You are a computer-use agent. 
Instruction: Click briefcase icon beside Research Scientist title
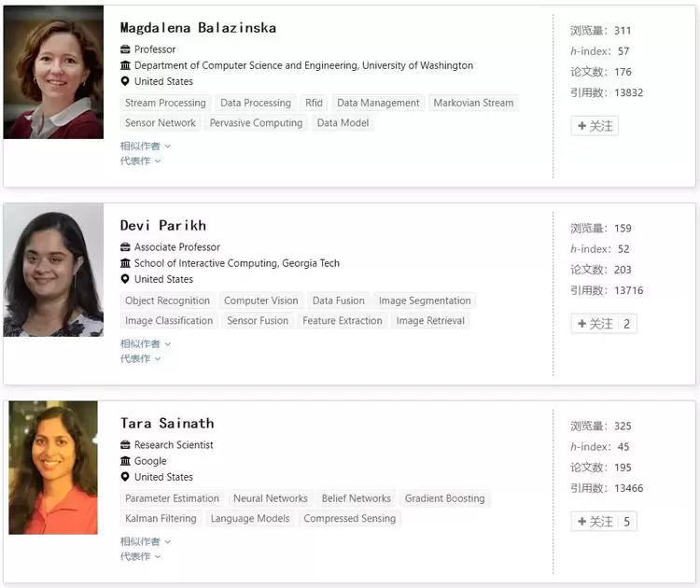pyautogui.click(x=125, y=445)
